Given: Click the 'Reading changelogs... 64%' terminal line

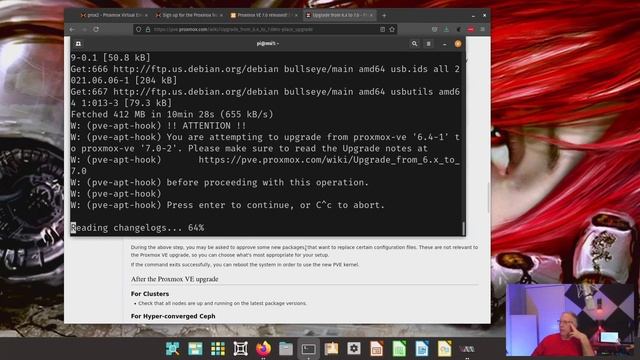Looking at the screenshot, I should [137, 228].
